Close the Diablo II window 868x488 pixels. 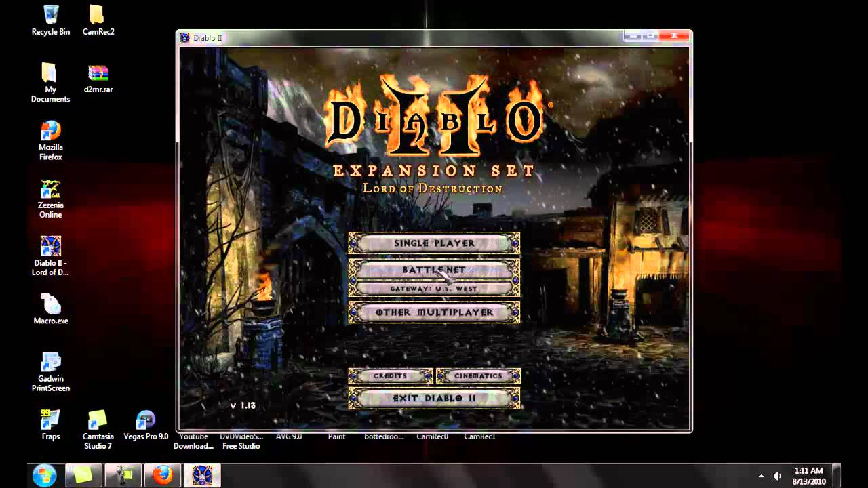point(674,36)
